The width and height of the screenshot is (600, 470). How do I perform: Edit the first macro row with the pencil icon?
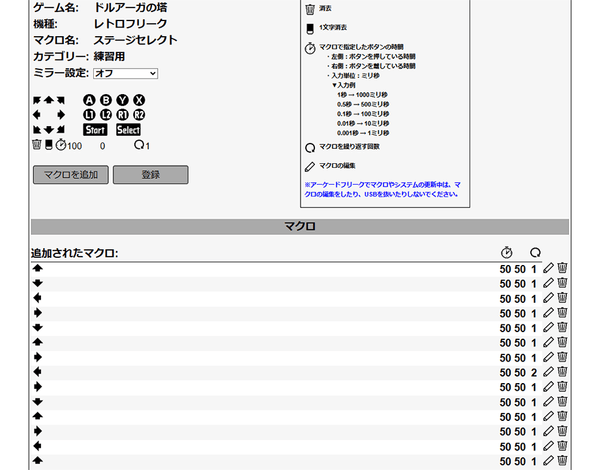coord(548,269)
